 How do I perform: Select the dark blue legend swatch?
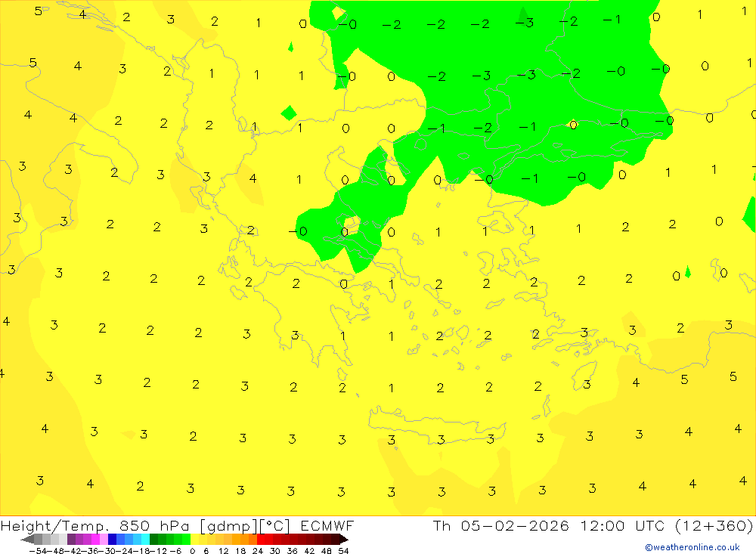(x=112, y=540)
